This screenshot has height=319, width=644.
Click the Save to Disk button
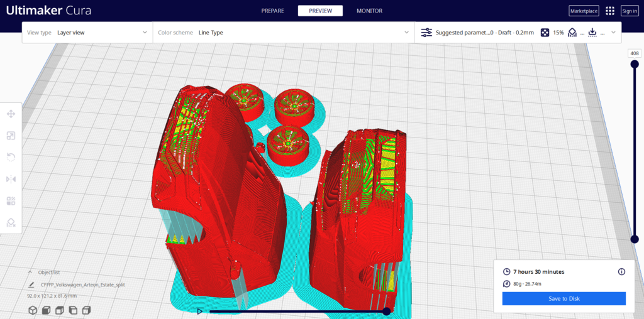(x=563, y=298)
